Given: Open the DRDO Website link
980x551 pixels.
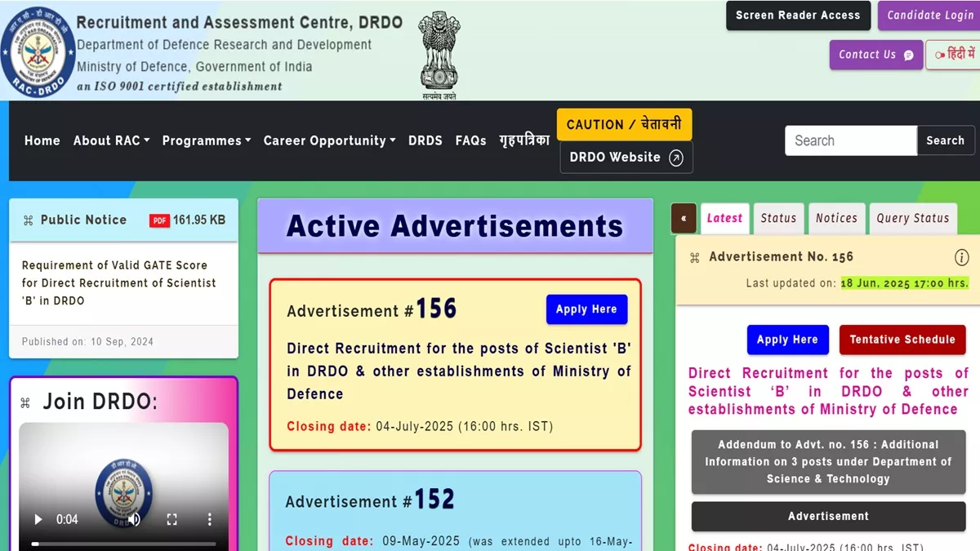Looking at the screenshot, I should (x=626, y=158).
